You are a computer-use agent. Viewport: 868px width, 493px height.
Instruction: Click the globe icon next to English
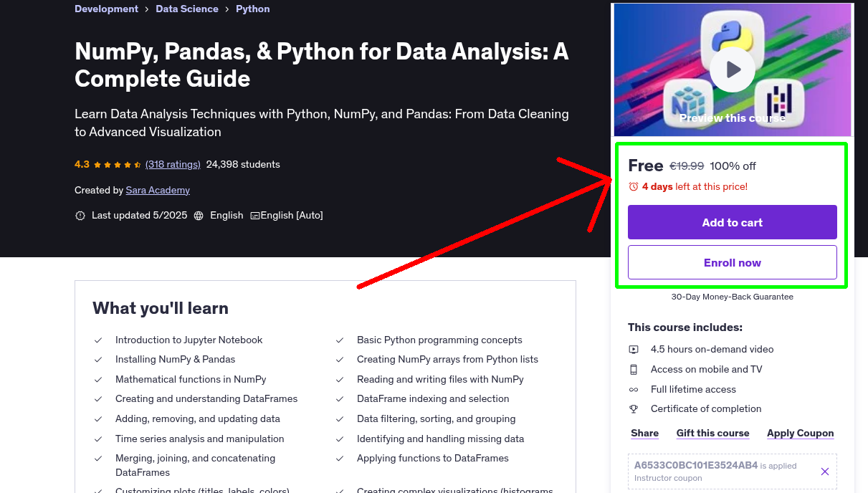pyautogui.click(x=199, y=215)
